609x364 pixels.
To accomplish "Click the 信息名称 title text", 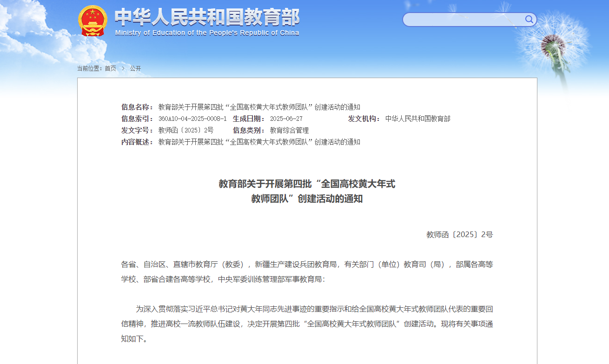I will pyautogui.click(x=259, y=107).
